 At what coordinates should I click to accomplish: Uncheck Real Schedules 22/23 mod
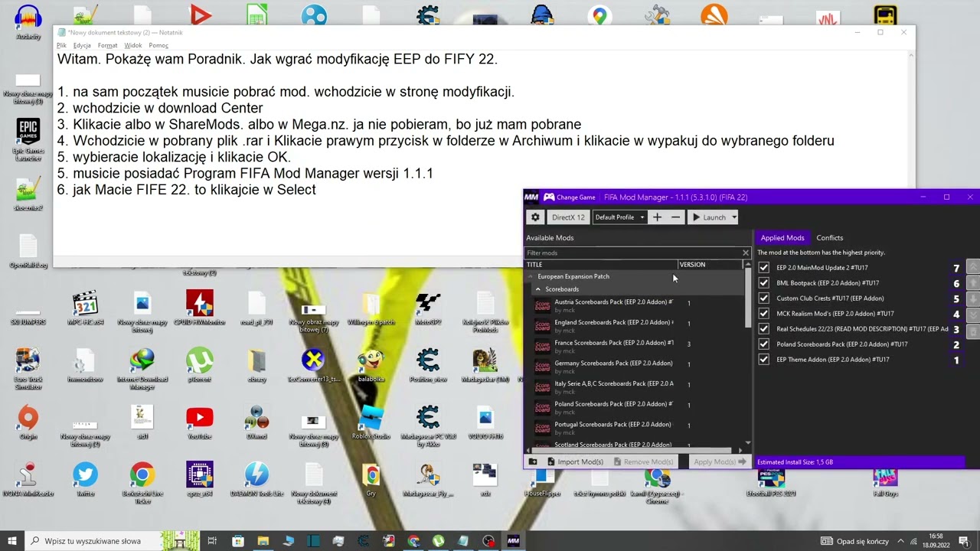pos(763,329)
